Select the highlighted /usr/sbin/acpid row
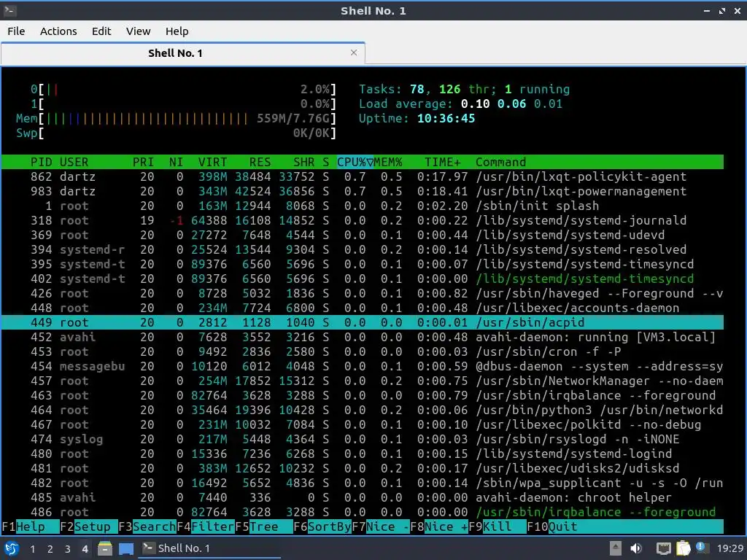 362,322
